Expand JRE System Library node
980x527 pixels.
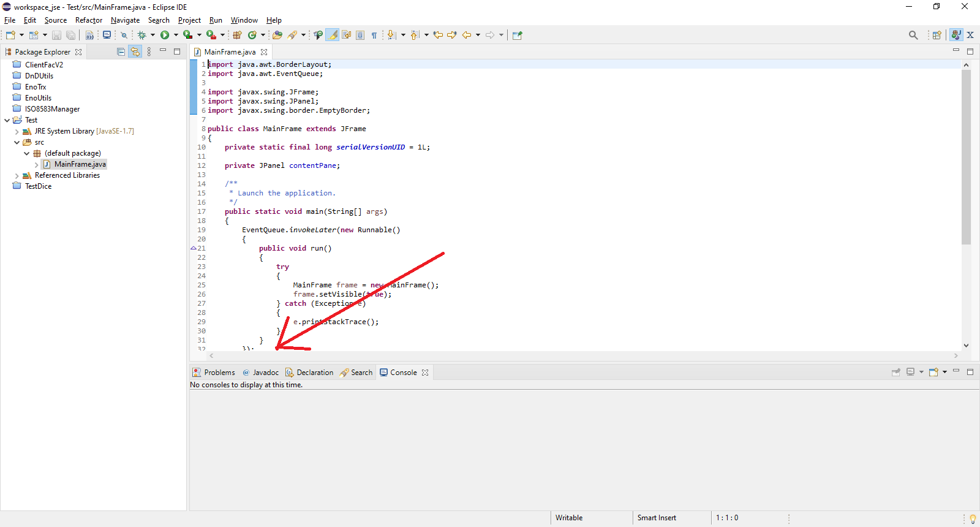click(17, 131)
